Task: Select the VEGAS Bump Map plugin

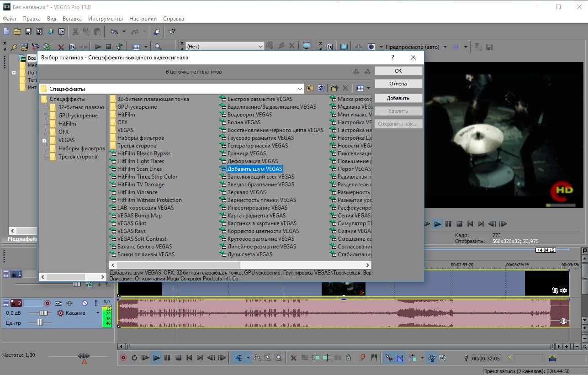Action: pyautogui.click(x=139, y=216)
